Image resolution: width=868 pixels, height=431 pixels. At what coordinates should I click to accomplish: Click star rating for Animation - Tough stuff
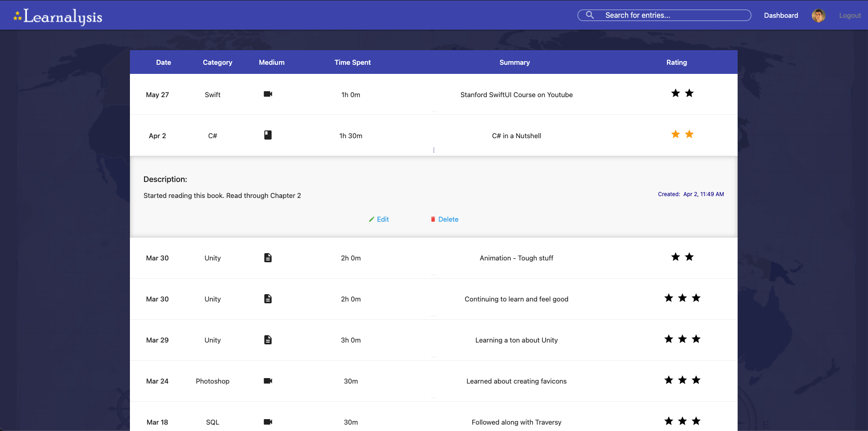(x=682, y=257)
